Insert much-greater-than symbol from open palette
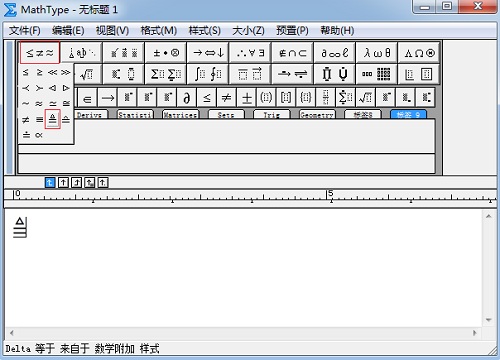The height and width of the screenshot is (360, 500). click(x=66, y=72)
